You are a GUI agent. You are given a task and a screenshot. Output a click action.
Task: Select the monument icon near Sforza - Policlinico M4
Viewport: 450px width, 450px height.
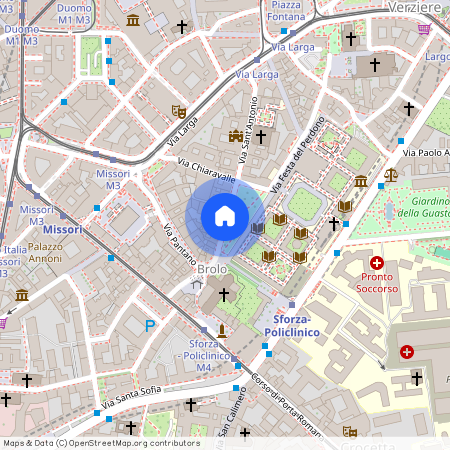click(222, 331)
